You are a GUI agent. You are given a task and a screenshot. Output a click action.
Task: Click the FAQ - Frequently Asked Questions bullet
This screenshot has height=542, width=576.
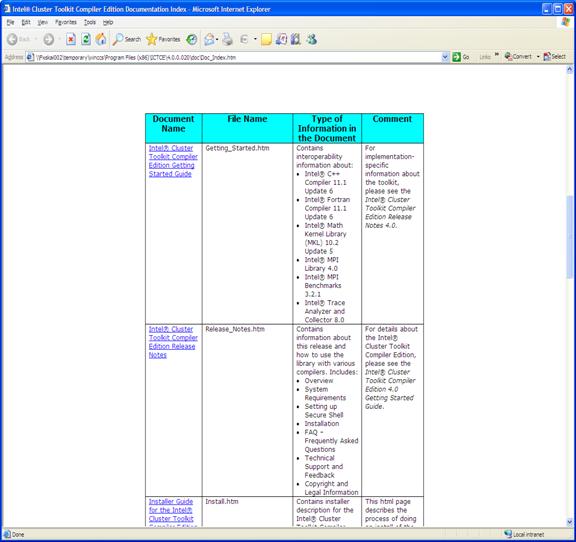pyautogui.click(x=331, y=441)
